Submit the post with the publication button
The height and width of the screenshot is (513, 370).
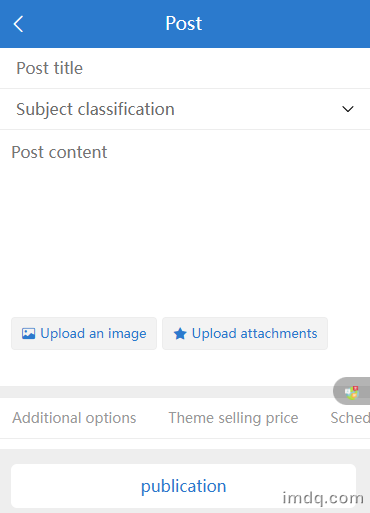click(184, 486)
